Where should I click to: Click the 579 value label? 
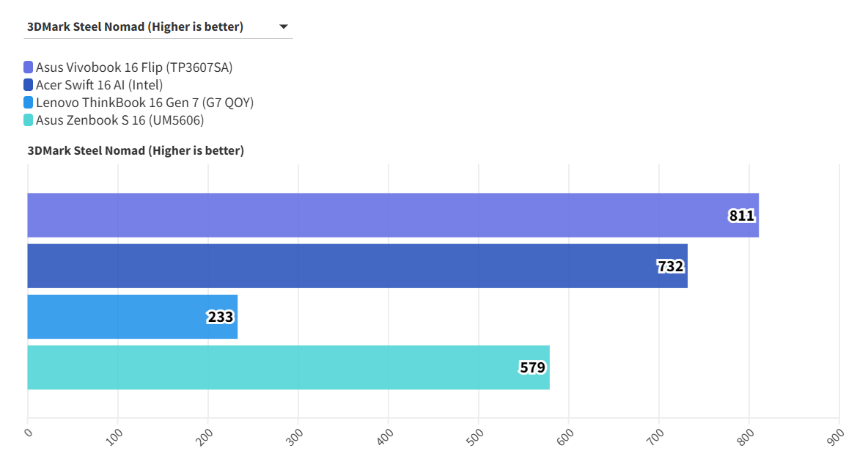pyautogui.click(x=532, y=367)
